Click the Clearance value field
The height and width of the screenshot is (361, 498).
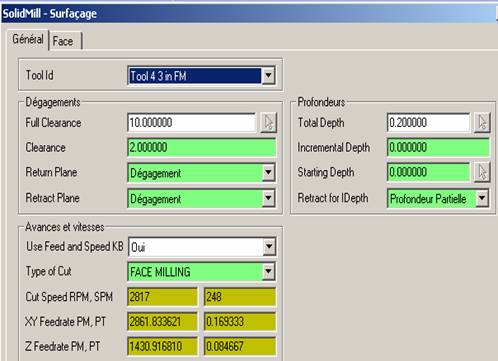pos(201,147)
